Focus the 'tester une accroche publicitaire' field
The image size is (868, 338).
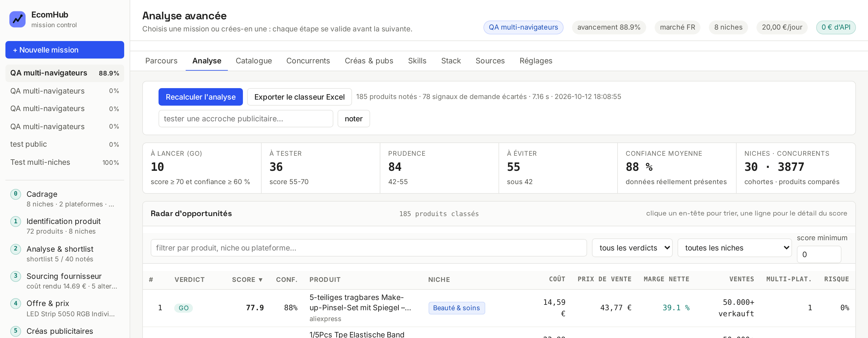click(x=246, y=119)
